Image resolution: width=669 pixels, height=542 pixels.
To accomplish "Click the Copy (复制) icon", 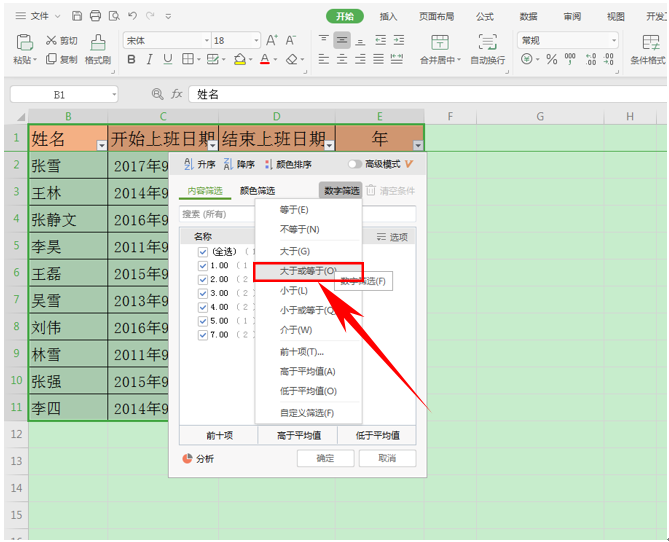I will 51,58.
